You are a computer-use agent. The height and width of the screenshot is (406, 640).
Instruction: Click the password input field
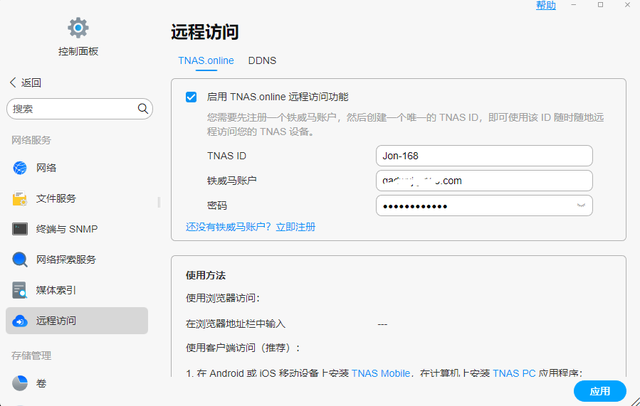click(484, 205)
